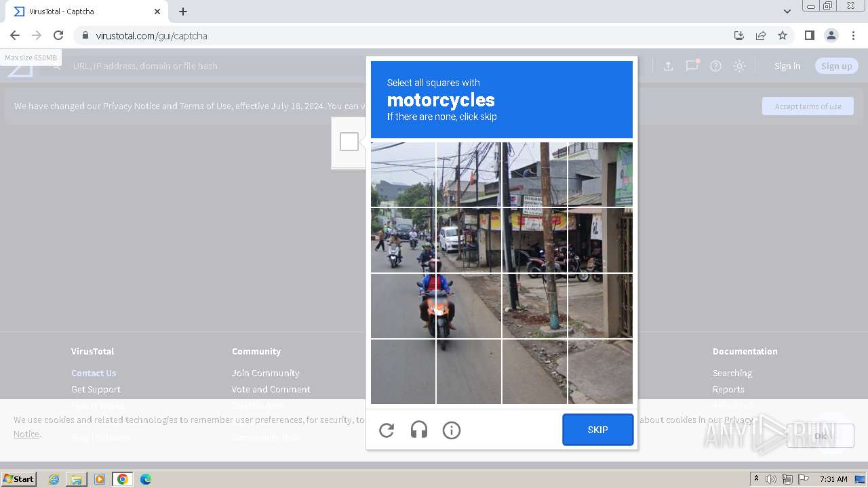Bookmark this page with the star icon
The height and width of the screenshot is (488, 868).
pyautogui.click(x=783, y=35)
